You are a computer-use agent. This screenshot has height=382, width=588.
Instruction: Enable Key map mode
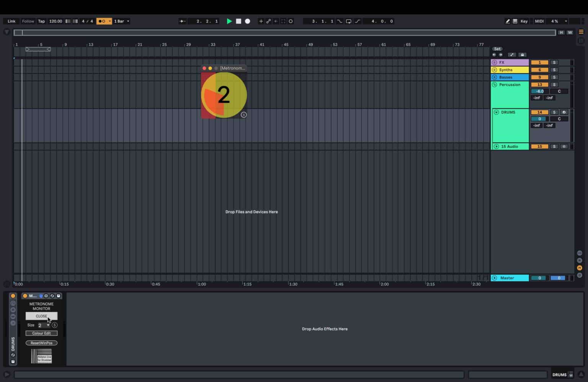pyautogui.click(x=524, y=21)
